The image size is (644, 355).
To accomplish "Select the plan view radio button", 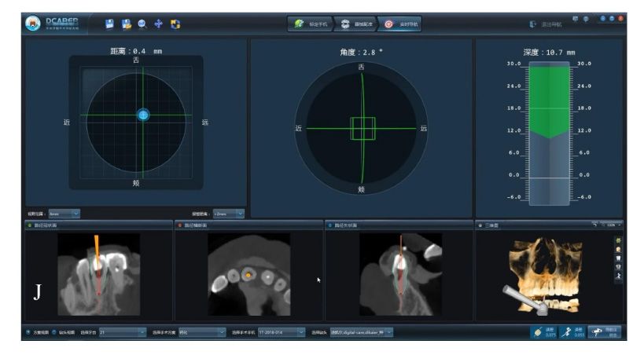I will tap(28, 332).
